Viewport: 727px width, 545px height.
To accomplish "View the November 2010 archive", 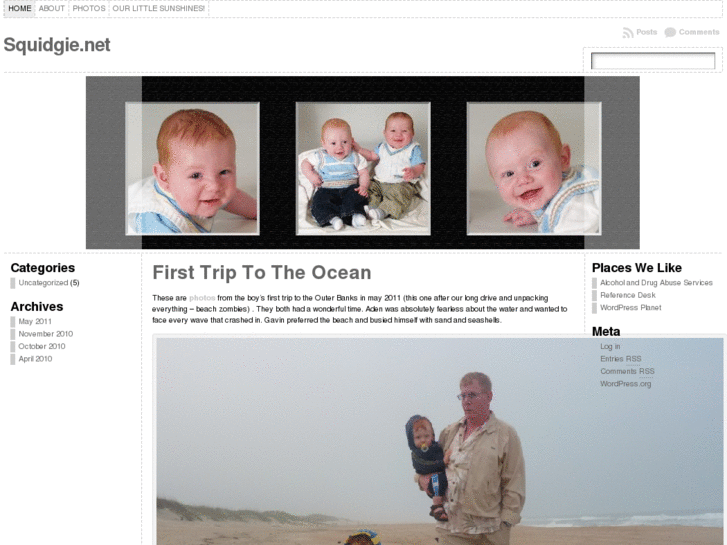I will (x=45, y=333).
